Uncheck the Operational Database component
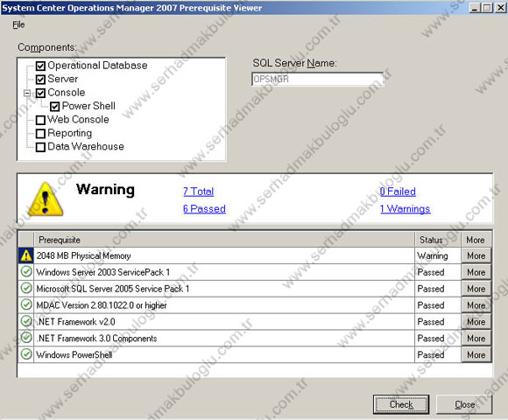Viewport: 508px width, 420px height. click(x=40, y=66)
